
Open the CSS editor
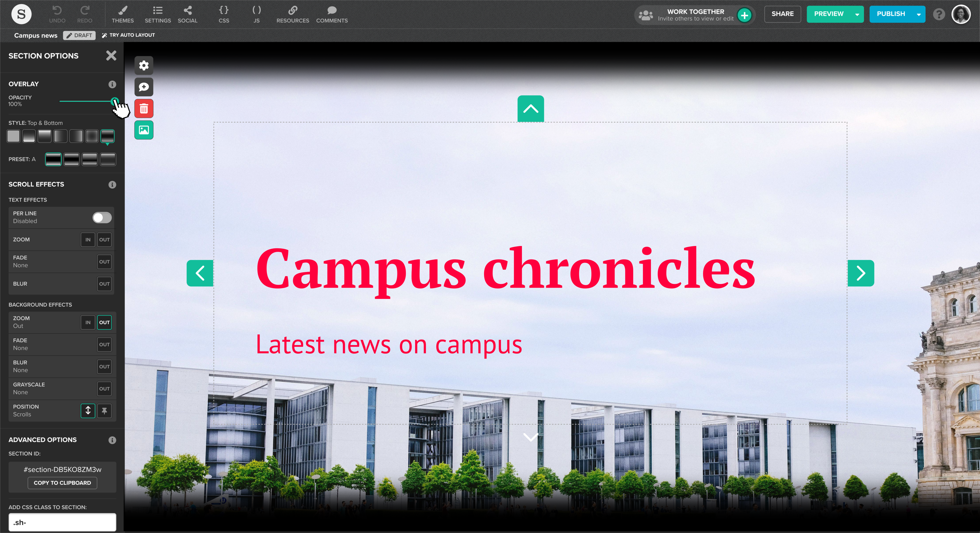coord(224,14)
